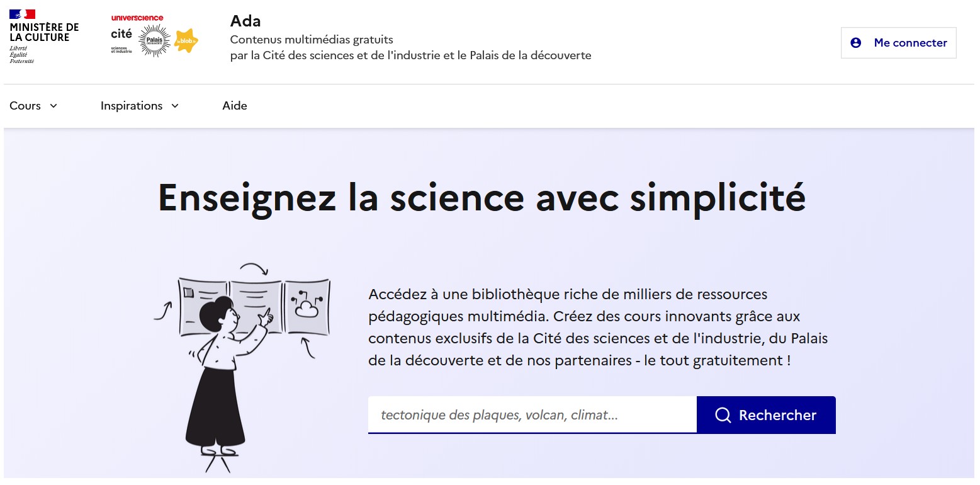Expand the chevron next to Cours

tap(54, 106)
